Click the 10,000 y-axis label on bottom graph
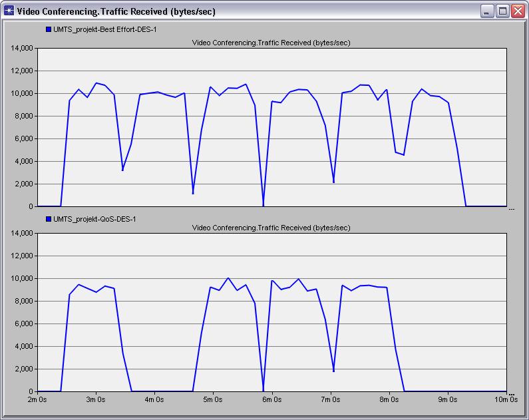Screen dimensions: 529x420 pos(22,278)
